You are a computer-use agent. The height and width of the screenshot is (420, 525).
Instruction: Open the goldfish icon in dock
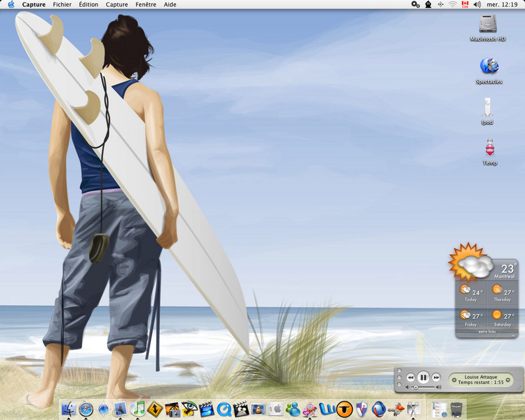click(x=396, y=409)
